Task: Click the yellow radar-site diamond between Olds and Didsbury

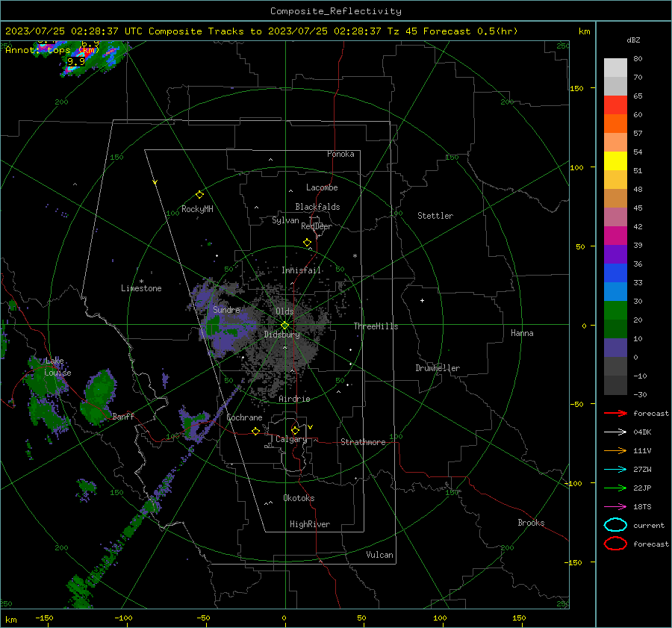Action: [x=284, y=326]
